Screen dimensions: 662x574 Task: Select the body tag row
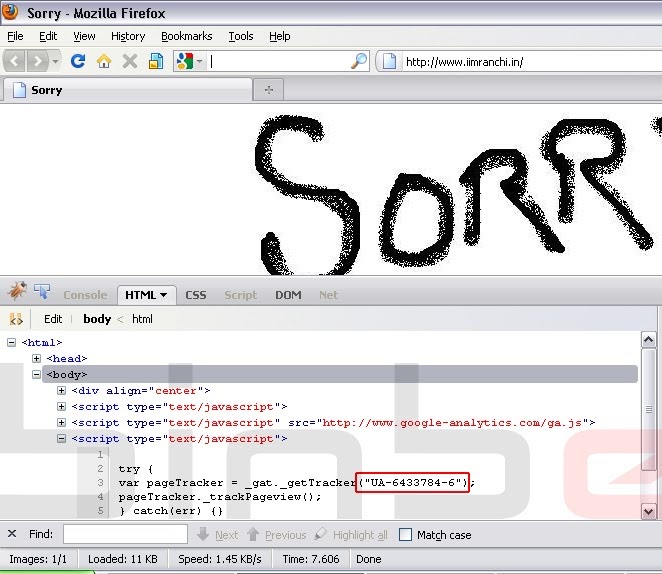tap(340, 374)
